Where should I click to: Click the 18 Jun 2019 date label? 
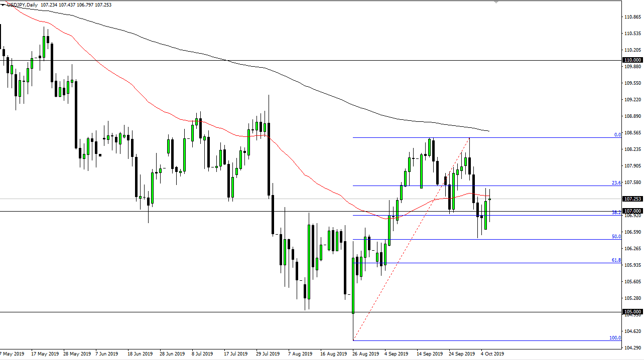point(140,354)
